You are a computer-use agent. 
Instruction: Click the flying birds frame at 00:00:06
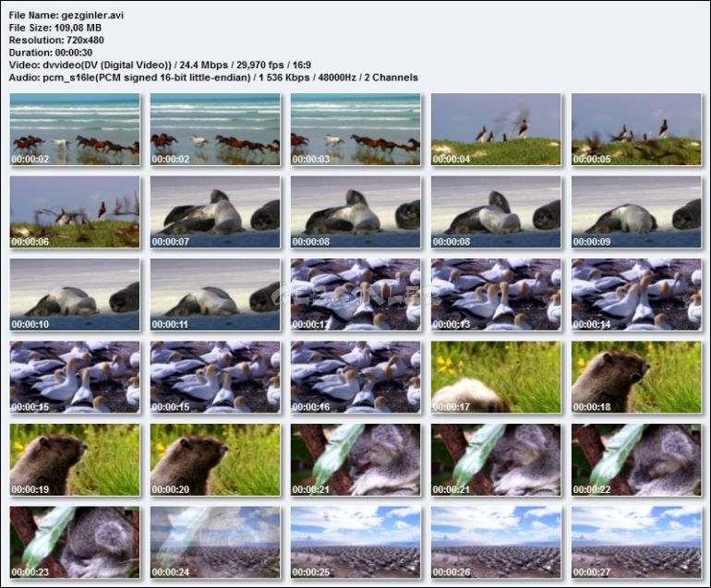point(75,211)
